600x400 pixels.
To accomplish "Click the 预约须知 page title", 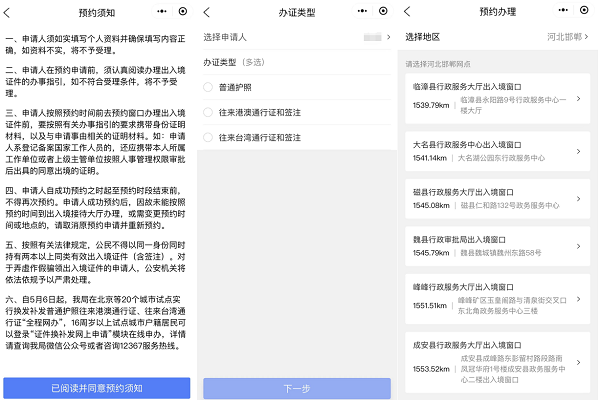I will [x=97, y=13].
